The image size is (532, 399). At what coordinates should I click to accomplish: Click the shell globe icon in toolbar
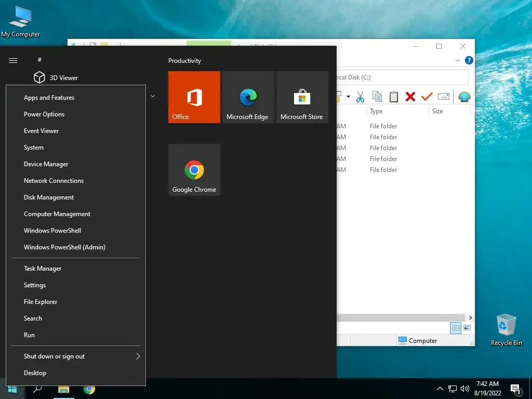(464, 97)
